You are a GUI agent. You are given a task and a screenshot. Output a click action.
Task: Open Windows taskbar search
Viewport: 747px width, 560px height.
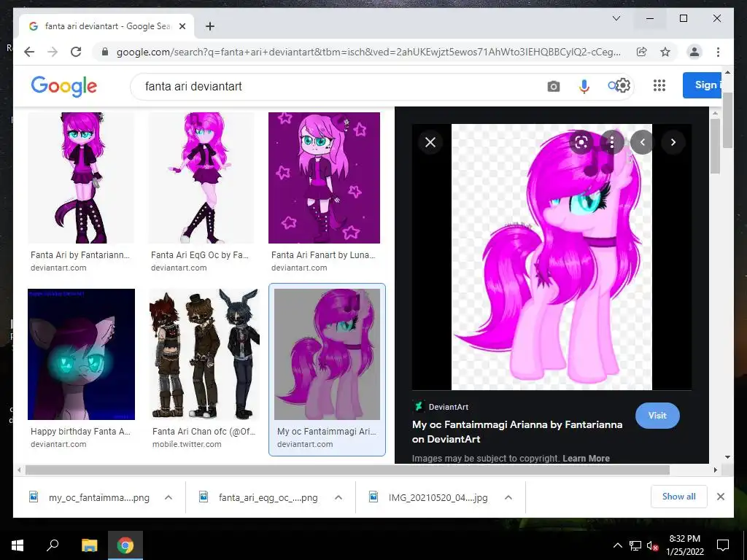[x=53, y=545]
